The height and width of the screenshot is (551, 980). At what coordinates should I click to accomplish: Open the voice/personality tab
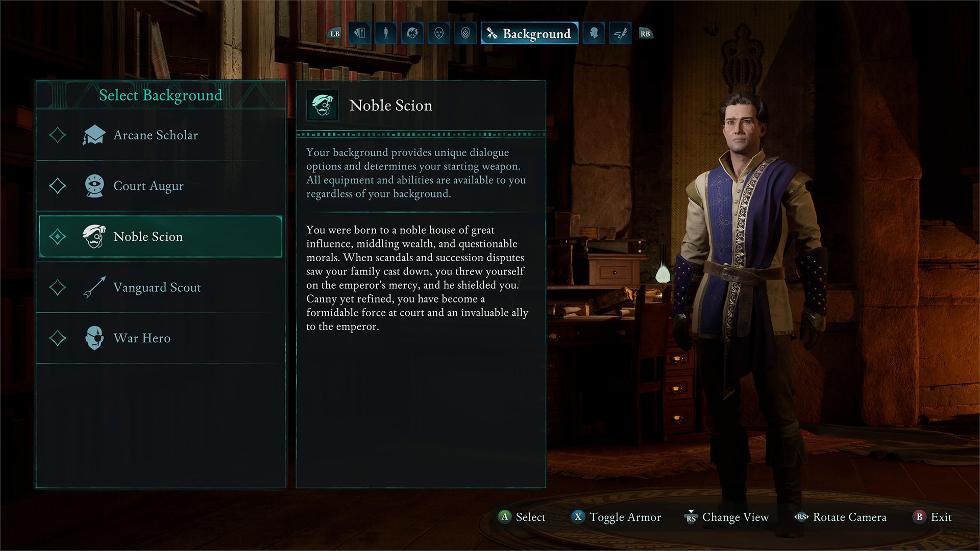click(x=596, y=34)
